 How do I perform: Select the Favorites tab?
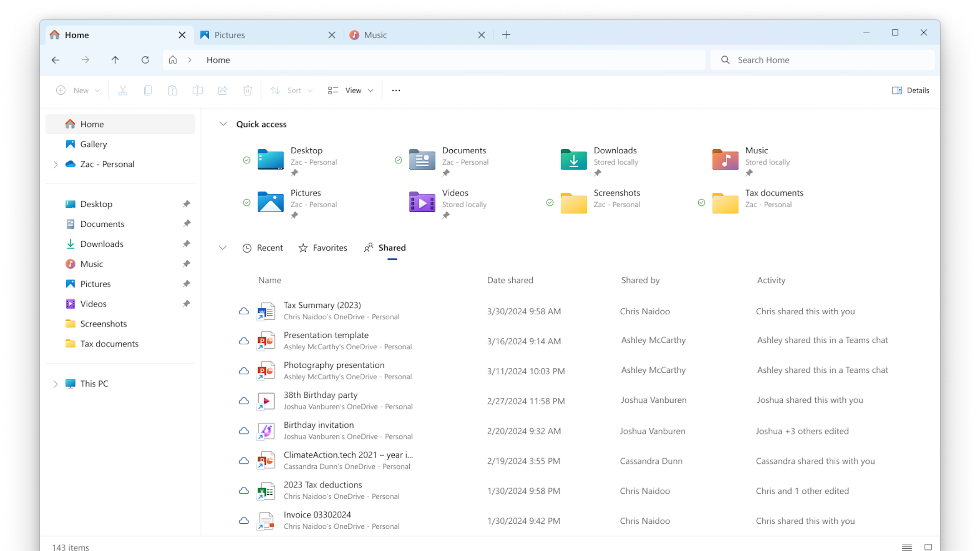coord(323,248)
